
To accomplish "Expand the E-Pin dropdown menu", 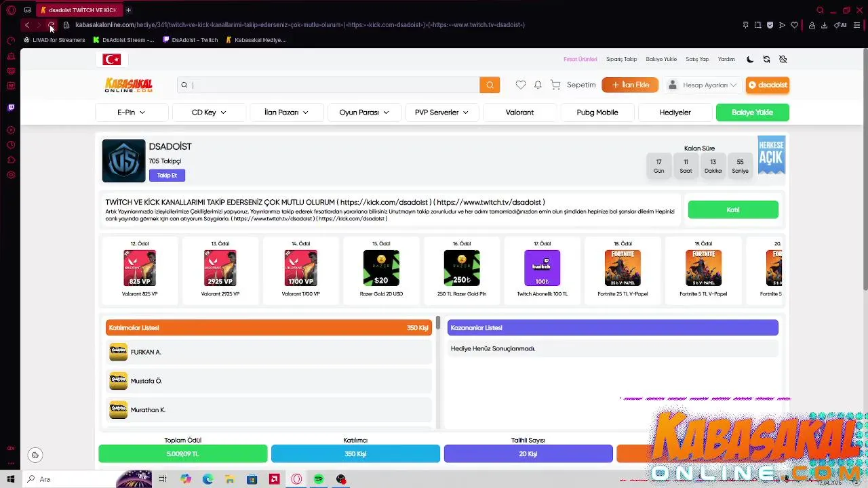I will [132, 113].
